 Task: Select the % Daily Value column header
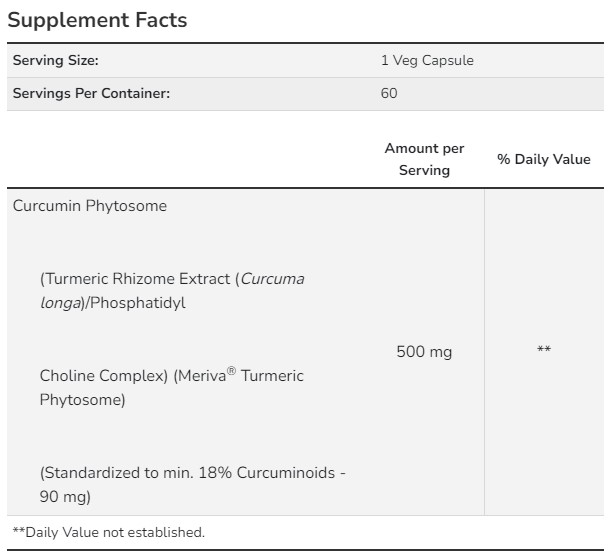pyautogui.click(x=543, y=159)
